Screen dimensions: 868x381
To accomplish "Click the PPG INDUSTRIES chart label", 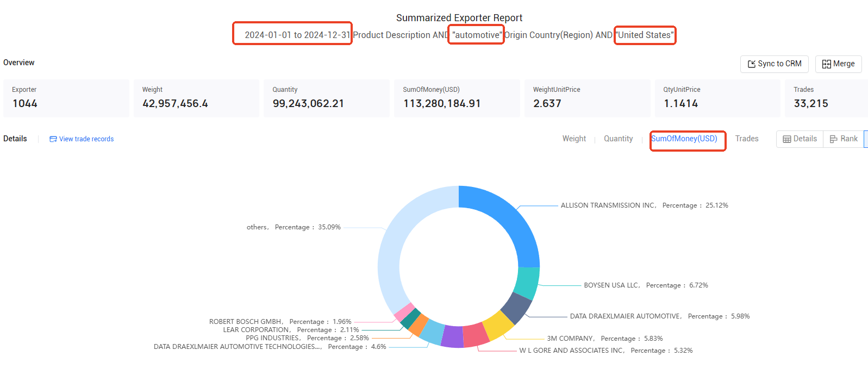I will coord(307,338).
